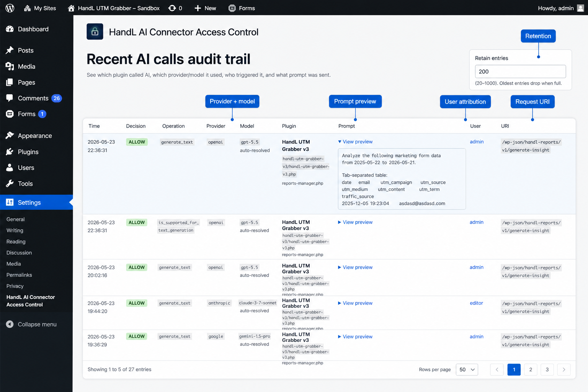
Task: Go to the previous page arrow
Action: pos(497,369)
